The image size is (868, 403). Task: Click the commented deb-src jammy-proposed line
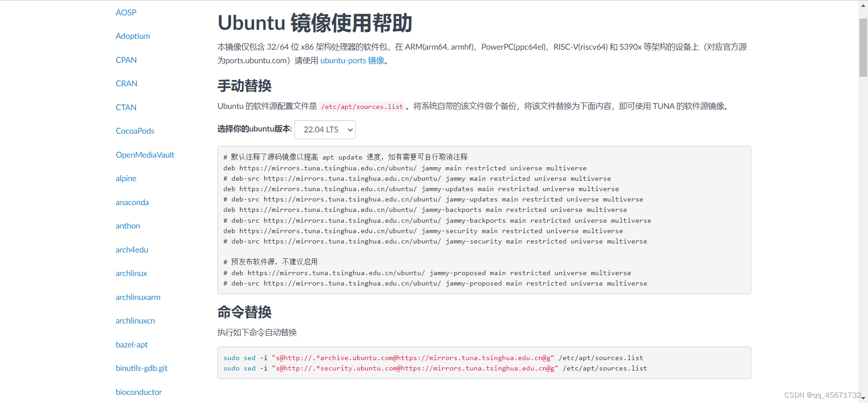435,283
